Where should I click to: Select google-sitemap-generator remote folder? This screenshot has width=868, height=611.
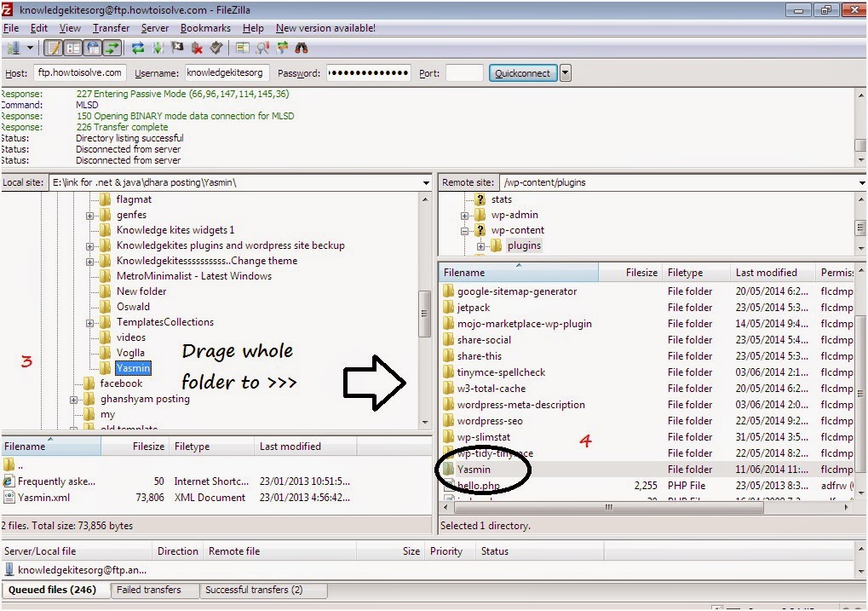[x=517, y=291]
